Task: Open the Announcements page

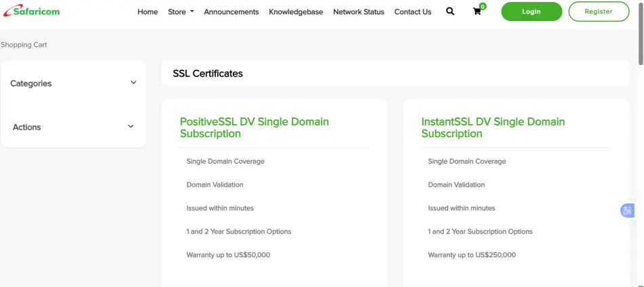Action: pyautogui.click(x=231, y=12)
